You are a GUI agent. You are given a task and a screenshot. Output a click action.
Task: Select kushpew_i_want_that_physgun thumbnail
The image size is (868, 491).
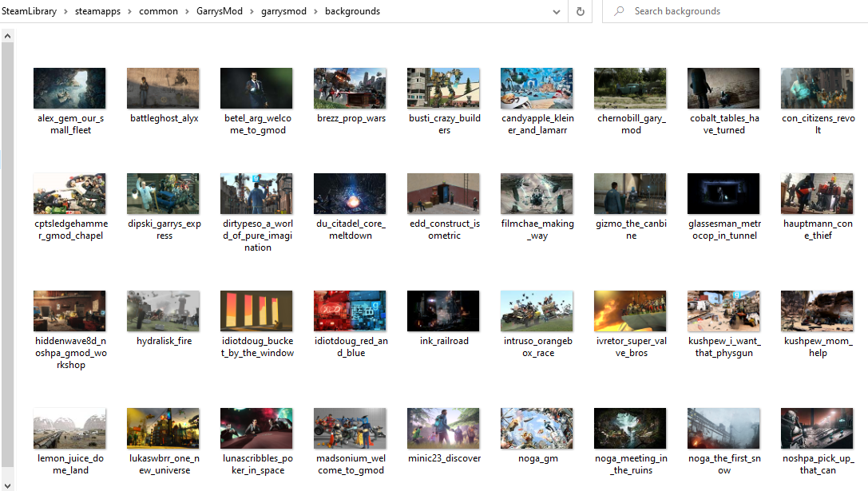click(723, 311)
